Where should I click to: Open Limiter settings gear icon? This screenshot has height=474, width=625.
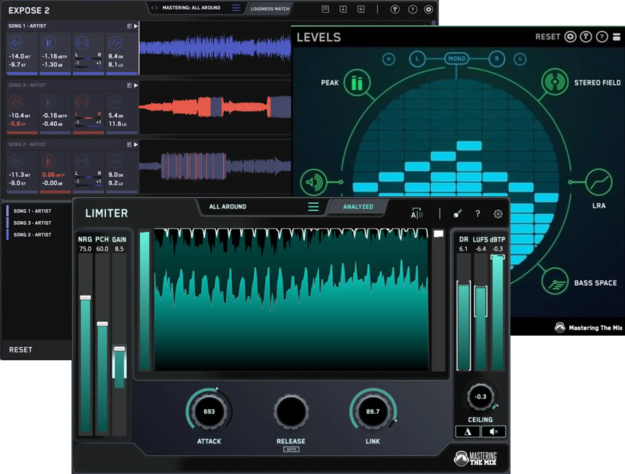coord(498,214)
